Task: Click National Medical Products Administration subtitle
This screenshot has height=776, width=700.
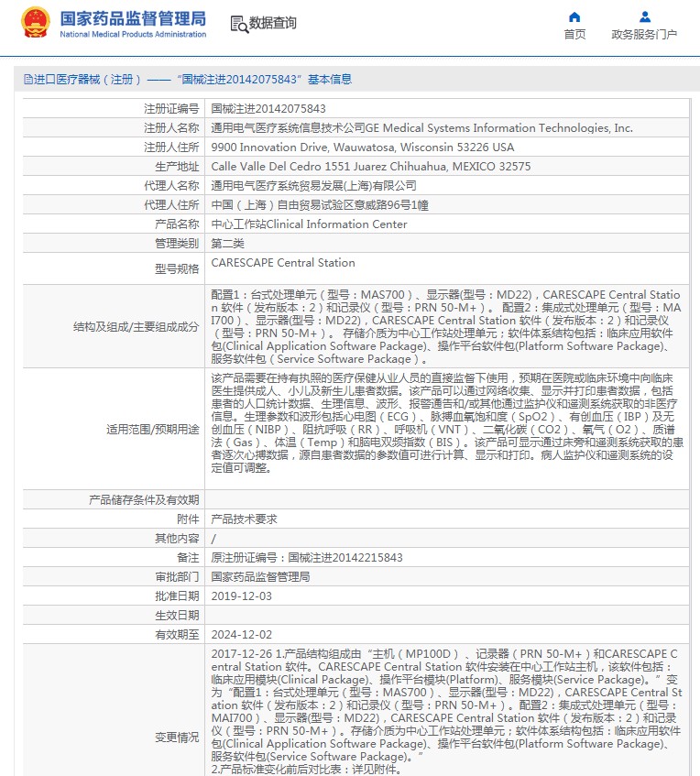Action: coord(133,34)
